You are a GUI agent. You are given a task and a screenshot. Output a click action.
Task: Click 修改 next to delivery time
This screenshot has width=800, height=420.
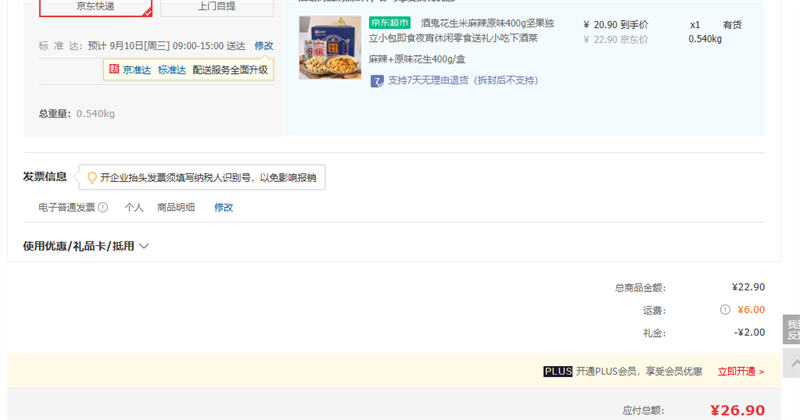pyautogui.click(x=263, y=46)
